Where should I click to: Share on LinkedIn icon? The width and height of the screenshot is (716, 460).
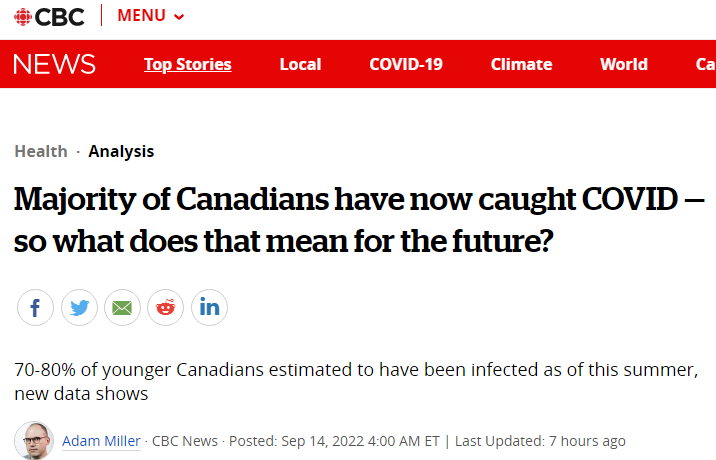(x=209, y=307)
